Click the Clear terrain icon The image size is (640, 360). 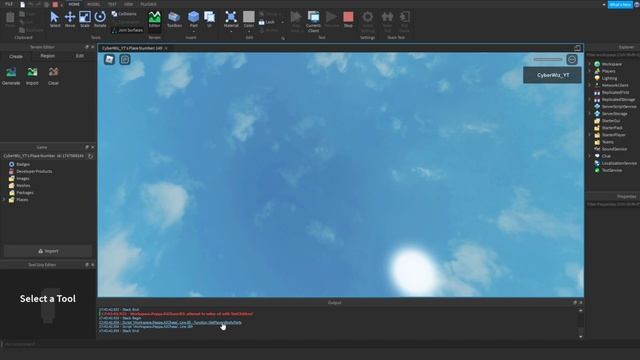(x=53, y=76)
